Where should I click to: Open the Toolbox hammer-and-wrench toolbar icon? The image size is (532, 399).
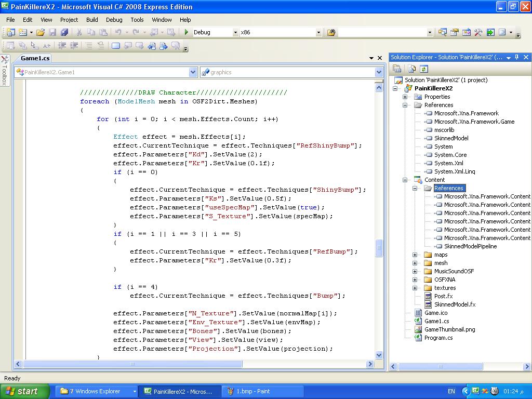478,32
